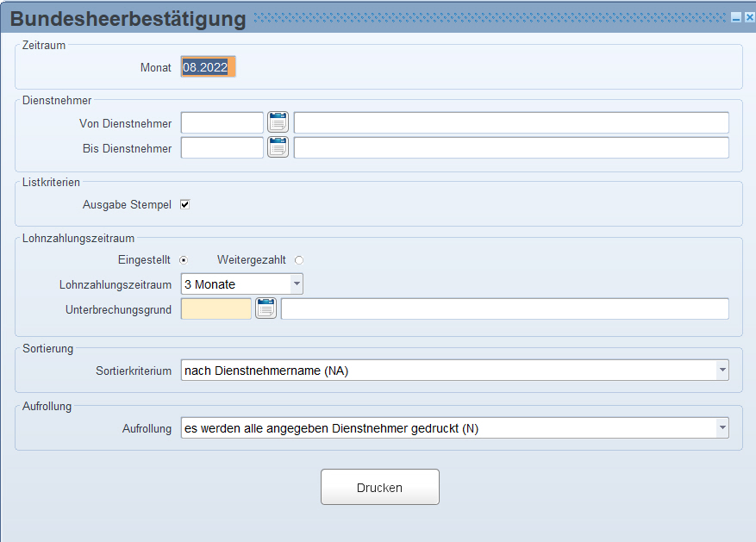Open the Sortierkriterium dropdown
756x542 pixels.
(x=722, y=371)
